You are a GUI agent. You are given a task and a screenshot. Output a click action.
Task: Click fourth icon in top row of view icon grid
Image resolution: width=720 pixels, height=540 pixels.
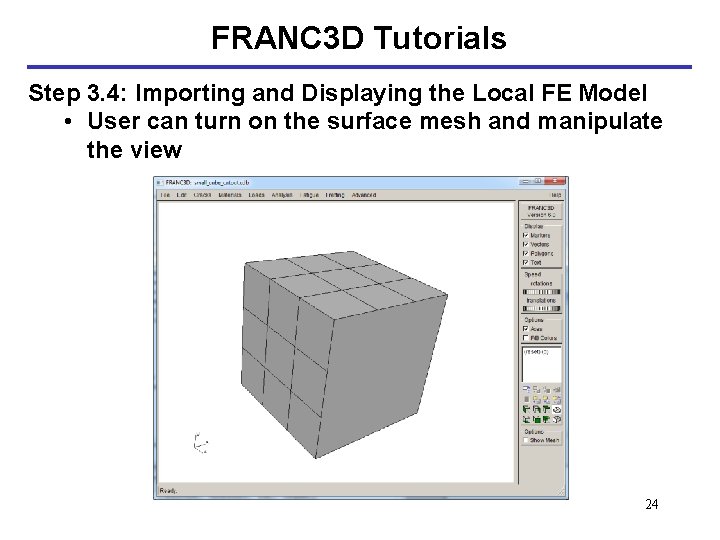click(x=557, y=389)
